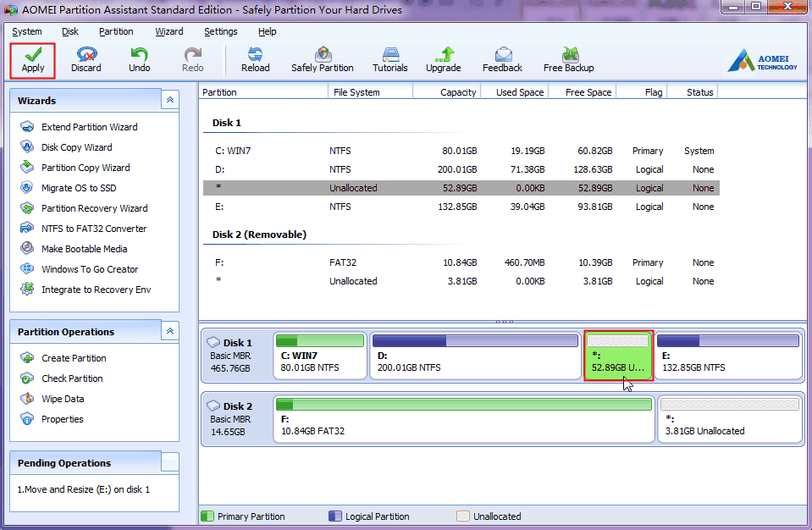Open NTFS to FAT32 Converter

[94, 229]
